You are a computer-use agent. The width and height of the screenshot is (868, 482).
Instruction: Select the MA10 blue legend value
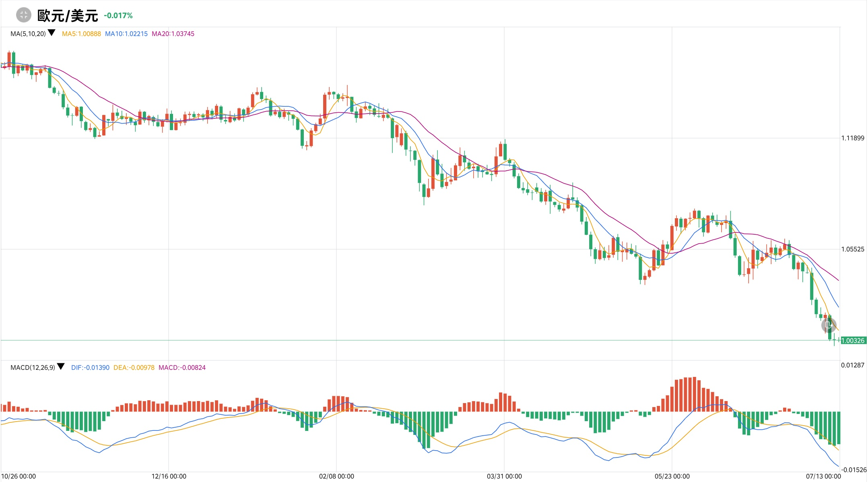click(x=126, y=34)
